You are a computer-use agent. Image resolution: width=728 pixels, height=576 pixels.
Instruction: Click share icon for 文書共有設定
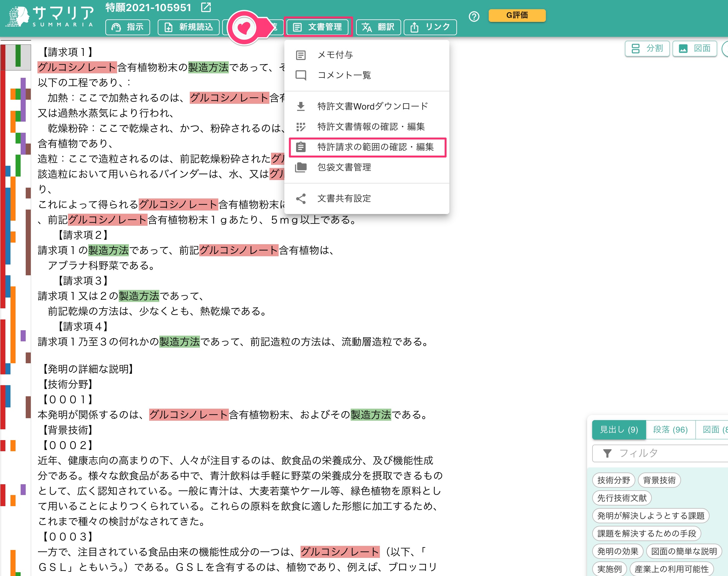301,199
